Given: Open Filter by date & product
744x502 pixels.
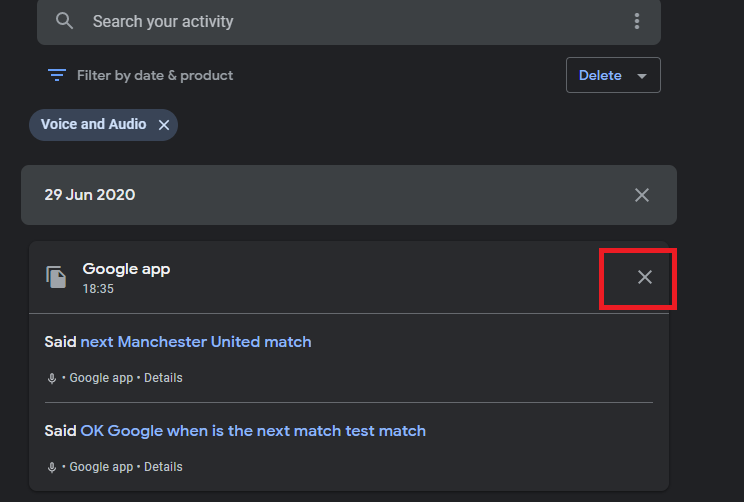Looking at the screenshot, I should pos(155,75).
